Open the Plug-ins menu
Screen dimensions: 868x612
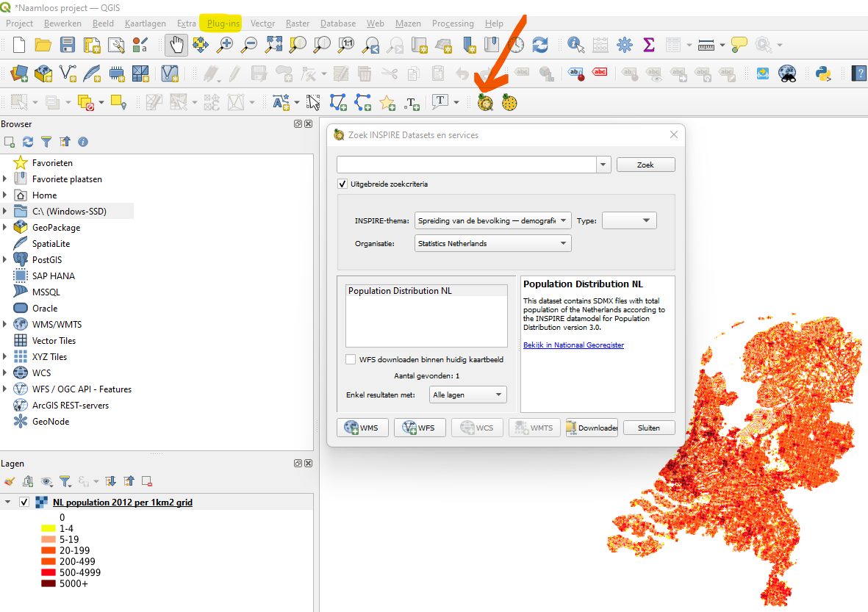[x=223, y=24]
